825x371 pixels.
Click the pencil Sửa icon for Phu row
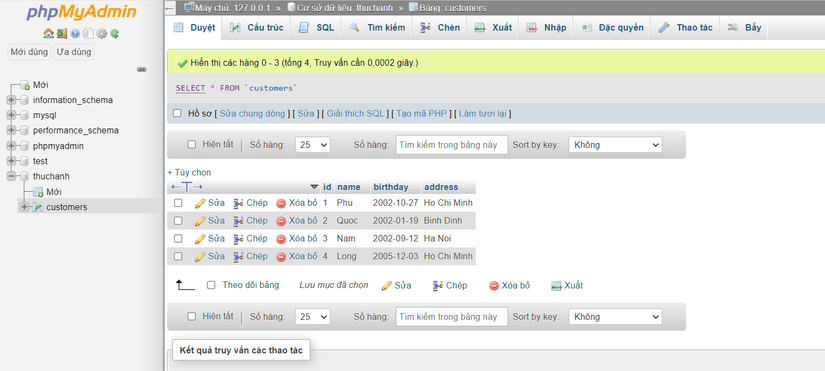(x=200, y=203)
